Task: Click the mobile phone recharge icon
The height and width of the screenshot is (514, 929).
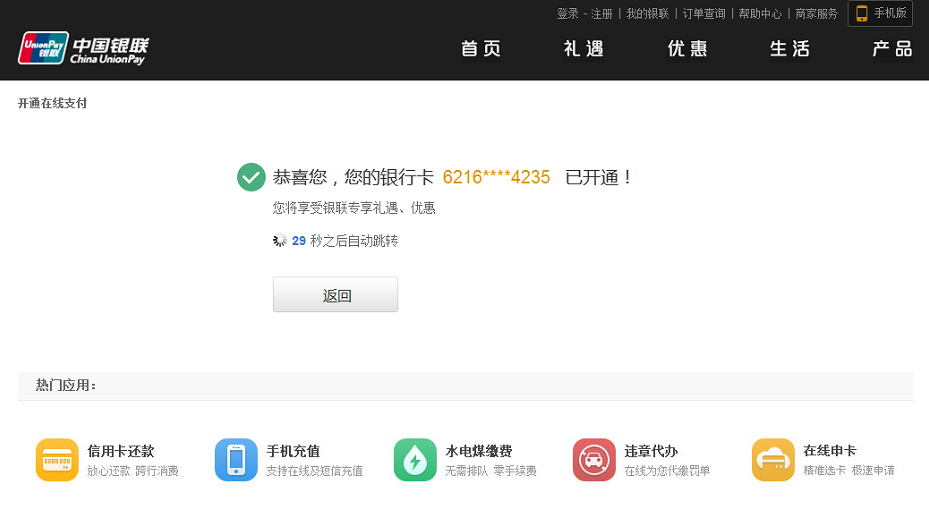Action: [236, 460]
